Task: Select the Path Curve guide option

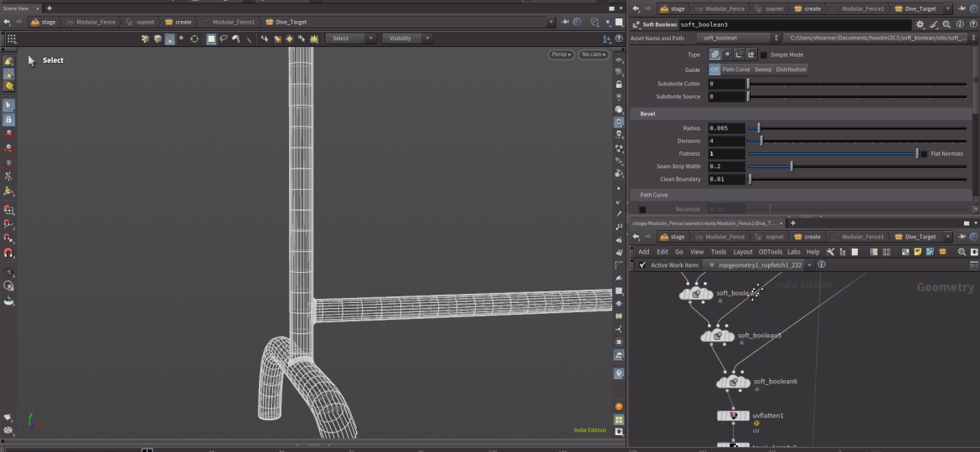Action: tap(736, 69)
